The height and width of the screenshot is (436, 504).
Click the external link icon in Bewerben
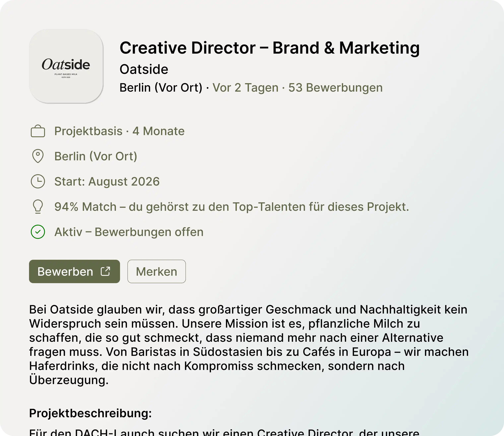pyautogui.click(x=106, y=271)
